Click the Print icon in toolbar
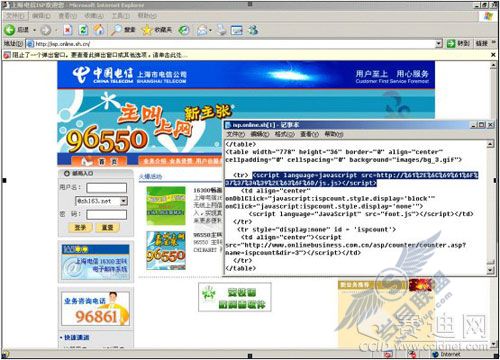 [x=221, y=30]
